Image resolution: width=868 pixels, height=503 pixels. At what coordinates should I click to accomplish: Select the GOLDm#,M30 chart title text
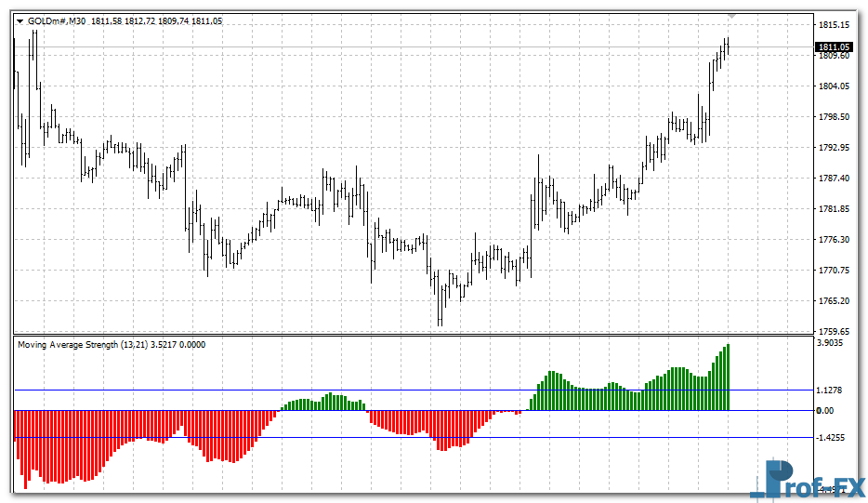[58, 21]
